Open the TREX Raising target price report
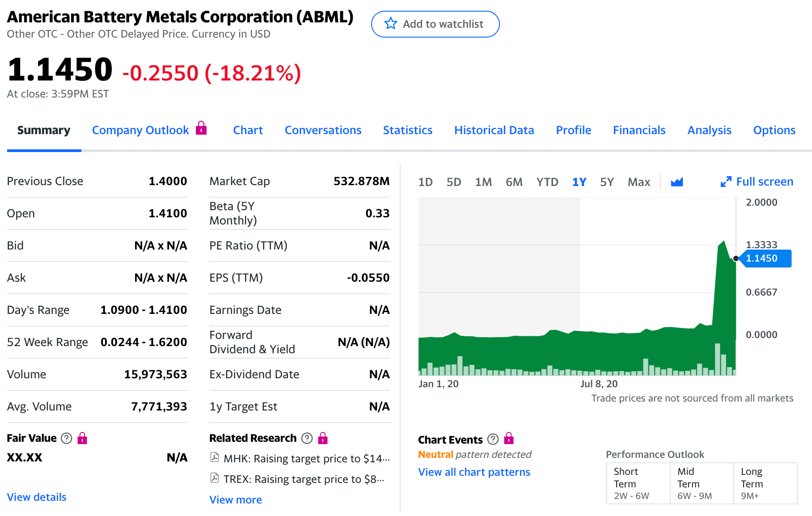This screenshot has width=812, height=516. coord(304,479)
